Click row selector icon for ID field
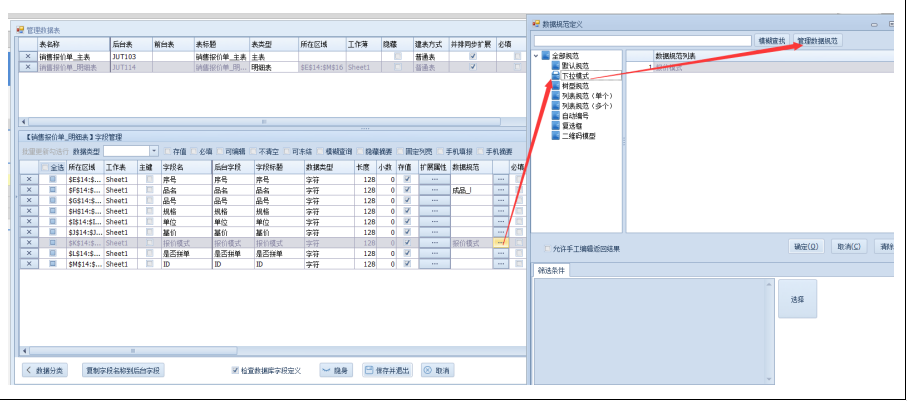The image size is (907, 401). pyautogui.click(x=53, y=265)
